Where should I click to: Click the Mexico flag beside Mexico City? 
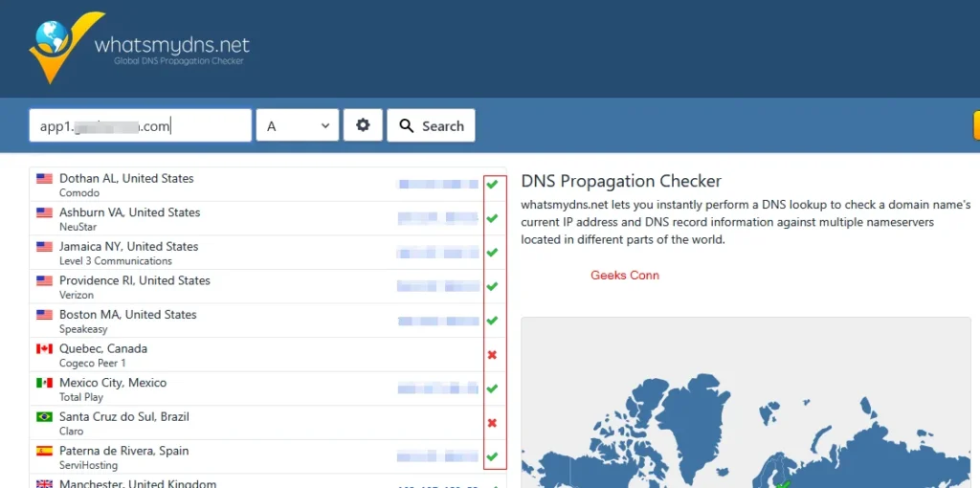click(44, 383)
